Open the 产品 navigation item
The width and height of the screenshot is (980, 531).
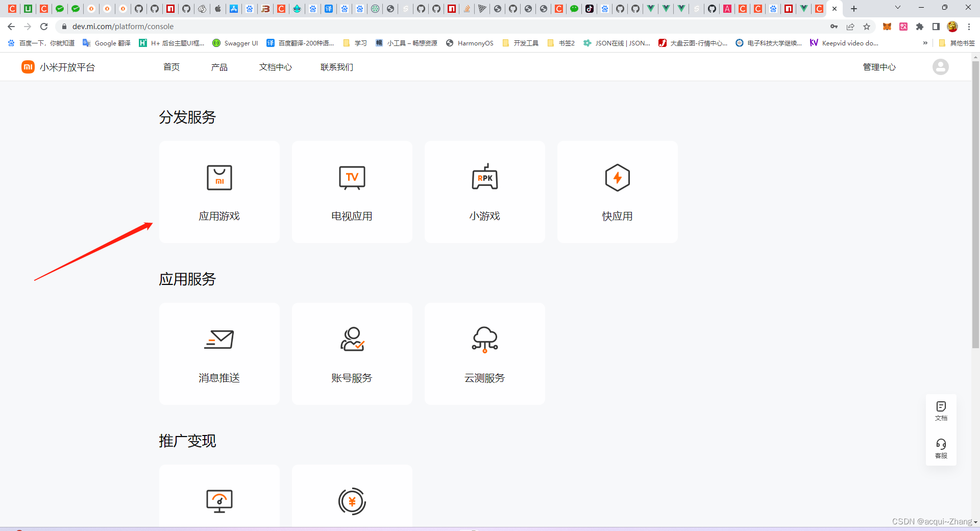(219, 67)
